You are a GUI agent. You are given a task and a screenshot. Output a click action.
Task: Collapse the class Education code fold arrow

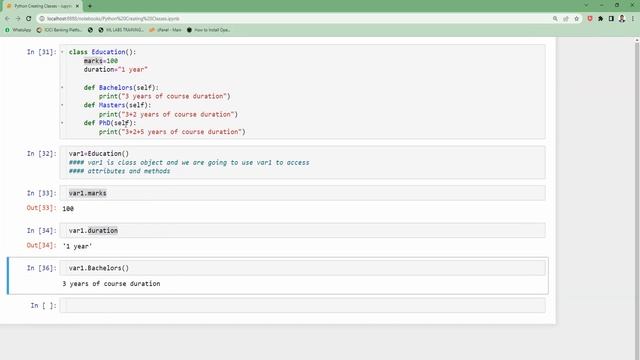pyautogui.click(x=62, y=52)
